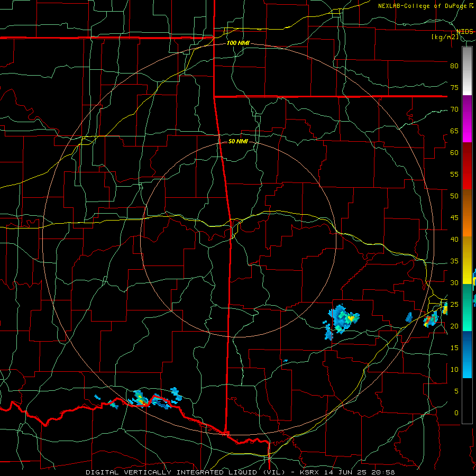Click the 35 value on the VIL scale
This screenshot has height=476, width=476.
click(x=454, y=261)
